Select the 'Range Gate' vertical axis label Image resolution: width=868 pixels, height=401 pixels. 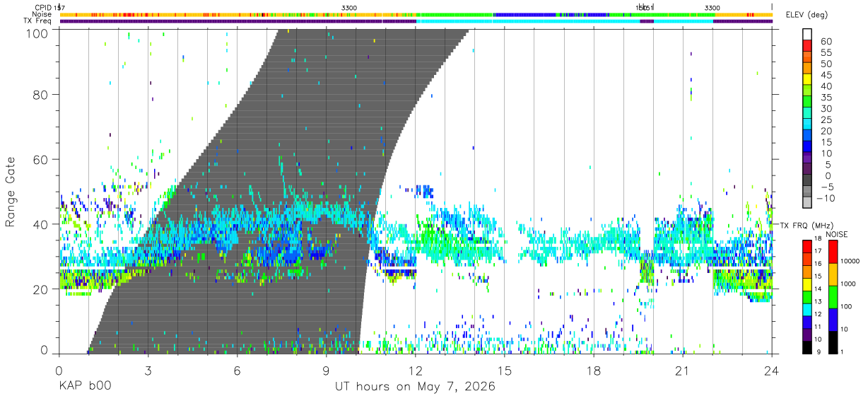point(11,192)
